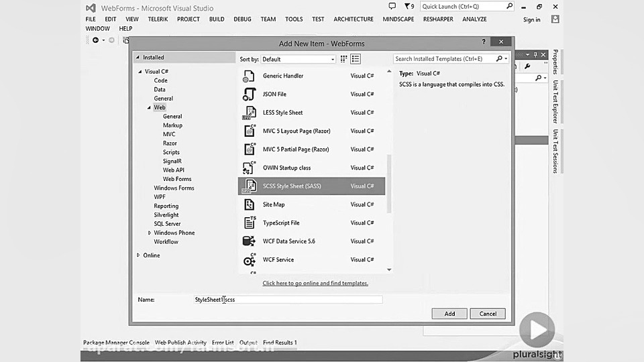Click the Quick Launch search icon

(x=509, y=6)
